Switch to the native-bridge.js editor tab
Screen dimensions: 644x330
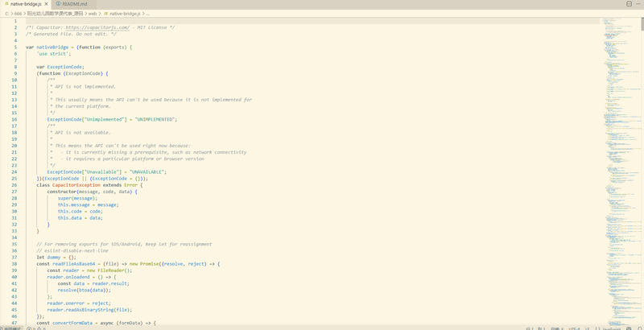click(x=26, y=4)
